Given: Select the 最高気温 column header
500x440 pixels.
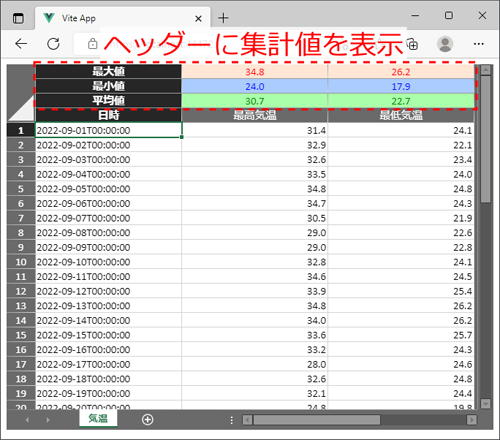Looking at the screenshot, I should 255,115.
